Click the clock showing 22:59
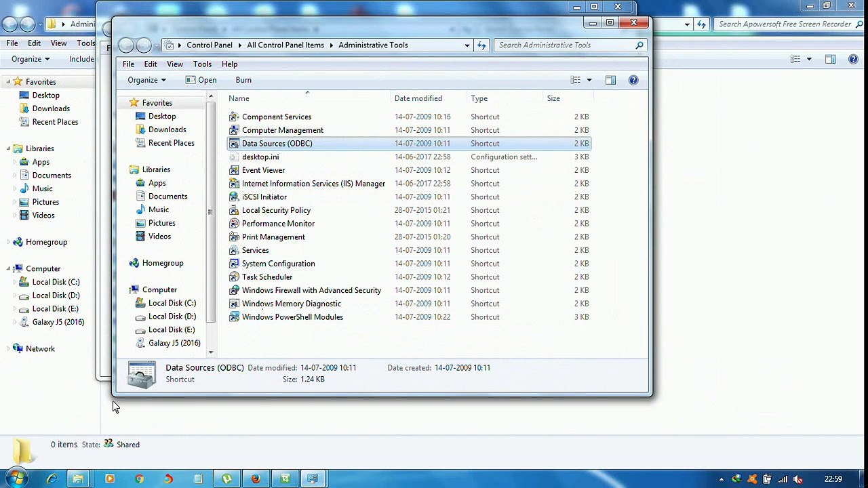868x488 pixels. [x=833, y=479]
